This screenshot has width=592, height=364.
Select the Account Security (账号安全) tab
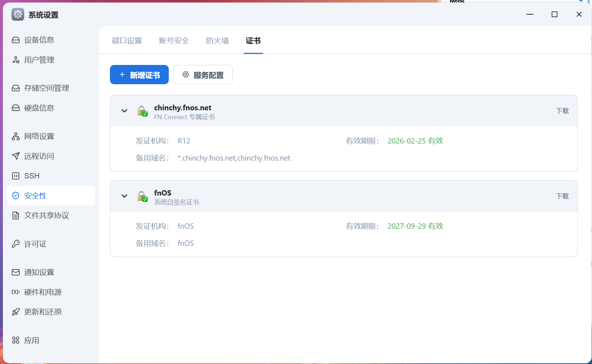click(x=174, y=41)
